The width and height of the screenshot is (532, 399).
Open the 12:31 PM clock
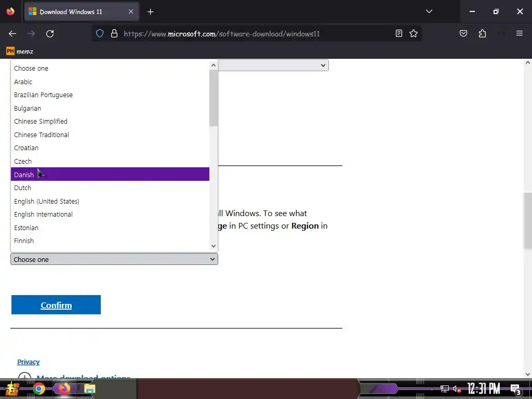pos(484,389)
